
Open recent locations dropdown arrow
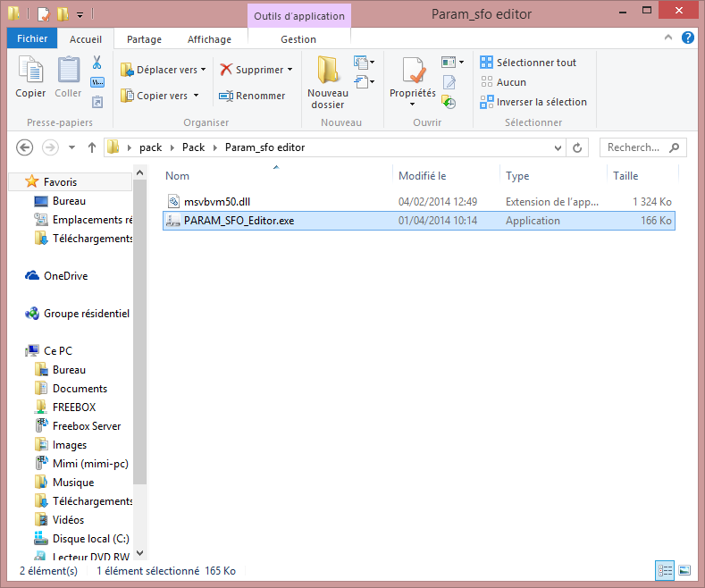click(72, 147)
